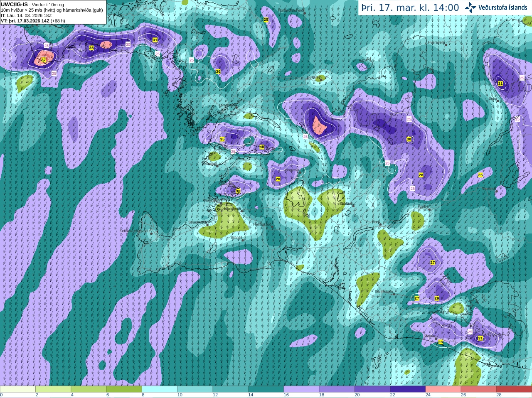Click the Holtavörðuheiði station label
Image resolution: width=532 pixels, height=398 pixels.
pos(291,10)
